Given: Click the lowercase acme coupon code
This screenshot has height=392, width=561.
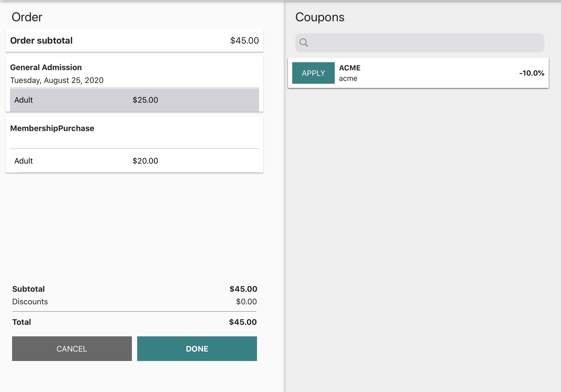Looking at the screenshot, I should click(x=348, y=79).
